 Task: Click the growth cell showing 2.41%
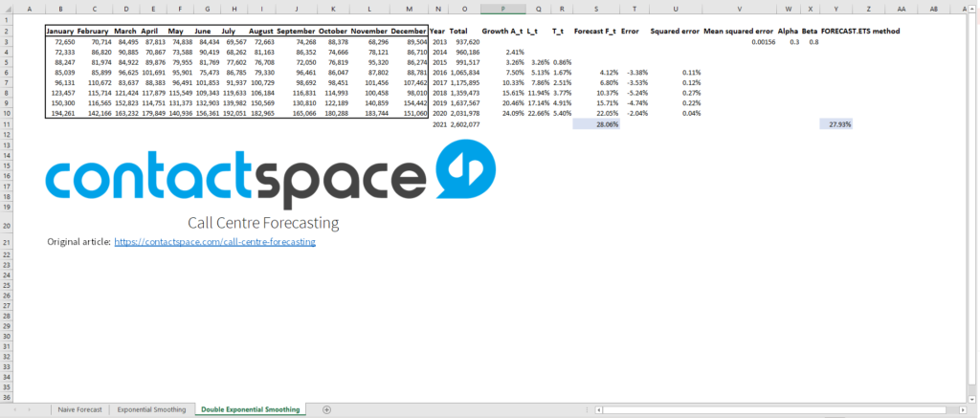[x=503, y=52]
